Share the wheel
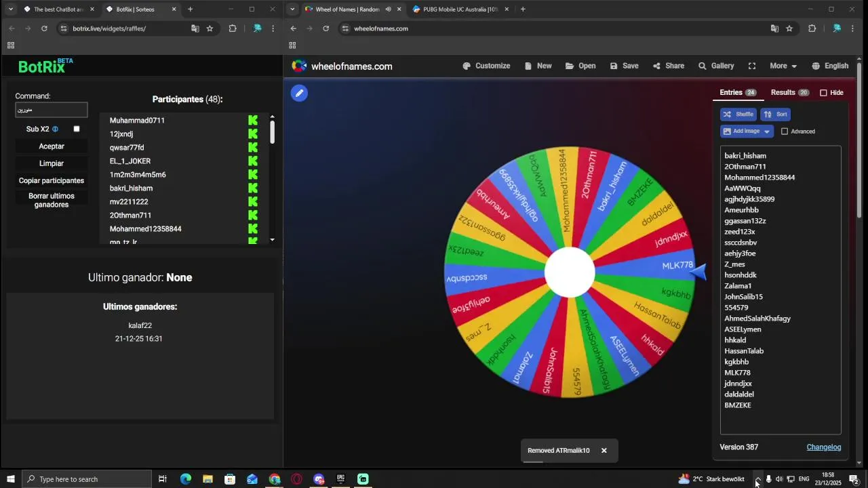The width and height of the screenshot is (868, 488). (668, 66)
